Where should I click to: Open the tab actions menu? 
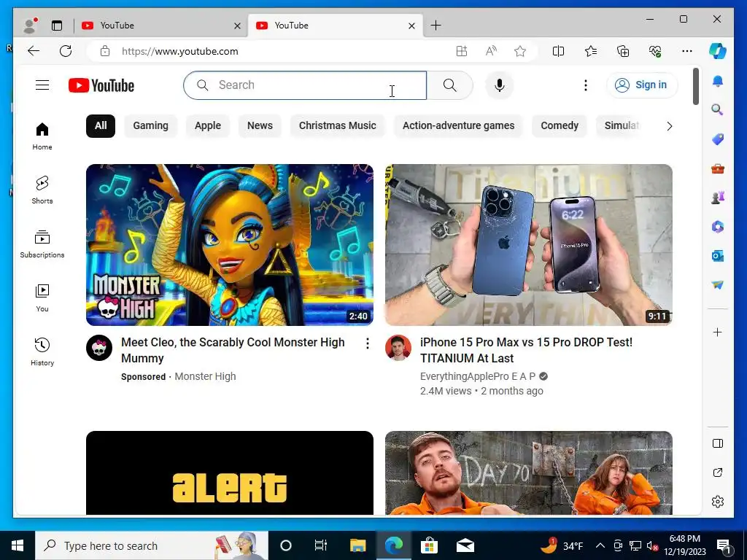click(57, 26)
